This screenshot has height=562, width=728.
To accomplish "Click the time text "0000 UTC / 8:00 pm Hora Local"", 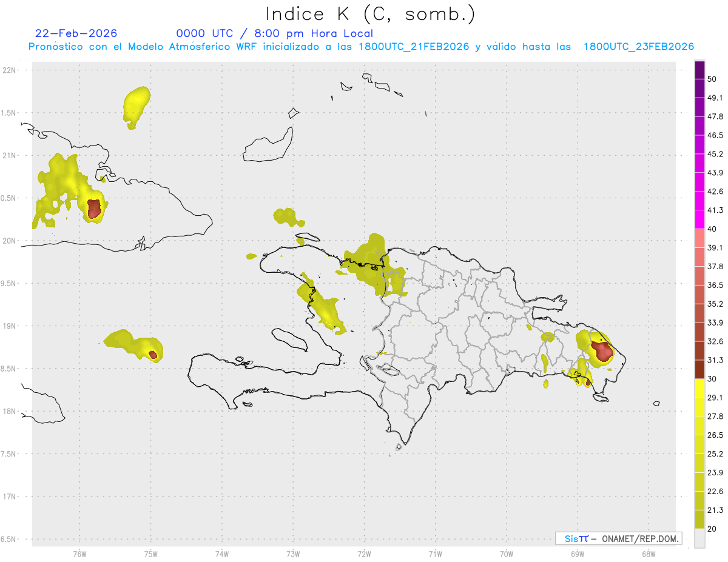I will pos(275,33).
